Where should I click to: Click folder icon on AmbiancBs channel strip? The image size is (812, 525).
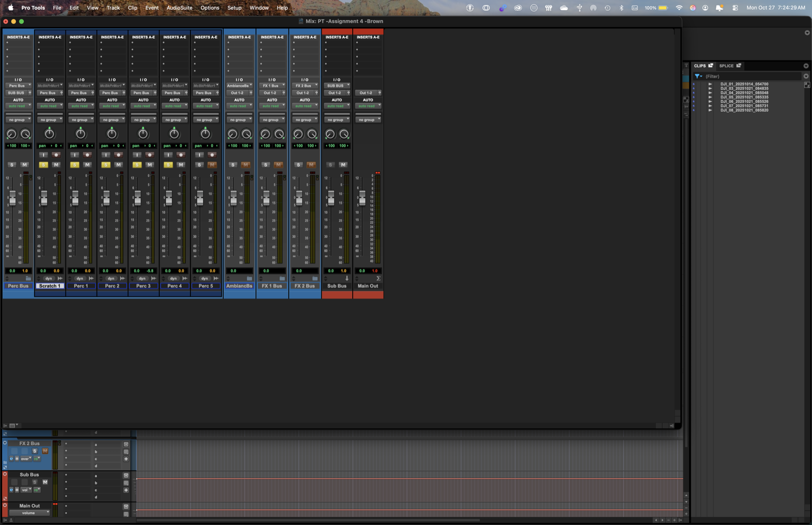(x=249, y=278)
